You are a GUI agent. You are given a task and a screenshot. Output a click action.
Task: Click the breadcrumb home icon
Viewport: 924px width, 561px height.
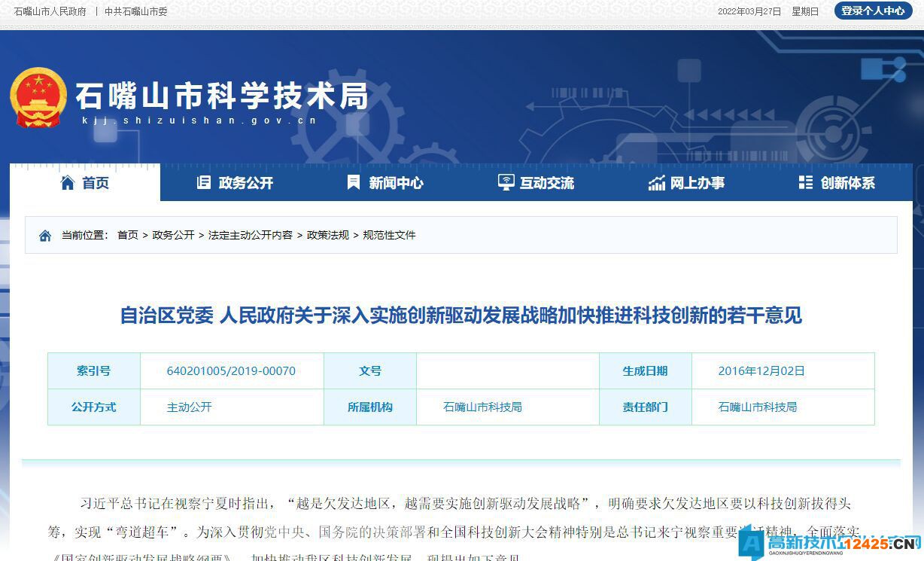[45, 236]
